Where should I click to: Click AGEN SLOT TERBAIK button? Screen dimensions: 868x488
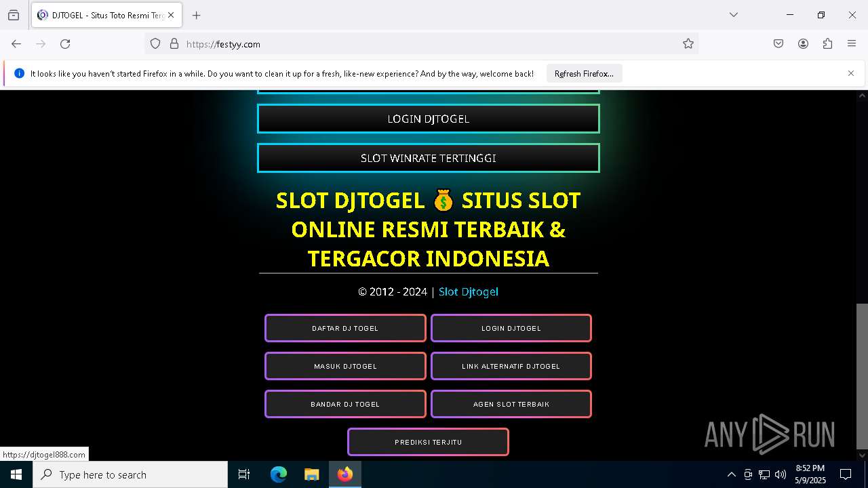point(511,404)
